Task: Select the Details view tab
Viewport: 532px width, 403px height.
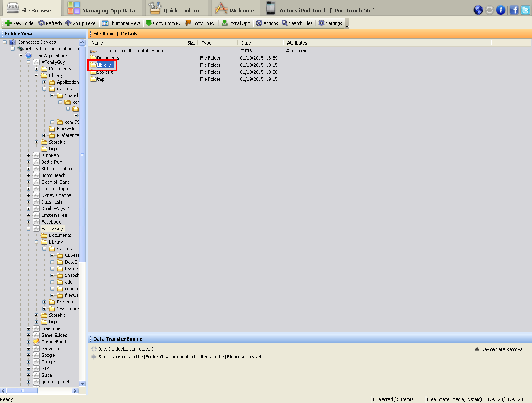Action: click(x=129, y=34)
